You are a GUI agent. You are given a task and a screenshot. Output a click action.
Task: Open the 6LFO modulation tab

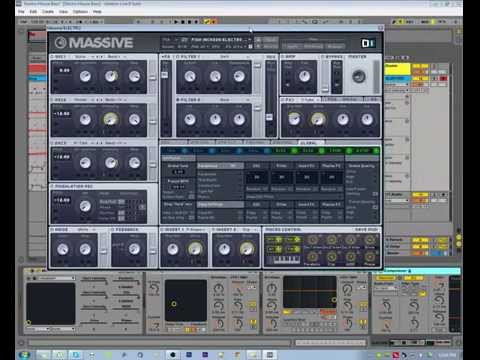(308, 151)
